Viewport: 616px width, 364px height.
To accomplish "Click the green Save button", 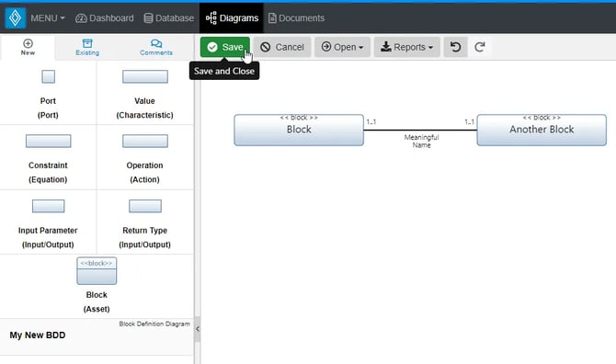I will point(224,47).
